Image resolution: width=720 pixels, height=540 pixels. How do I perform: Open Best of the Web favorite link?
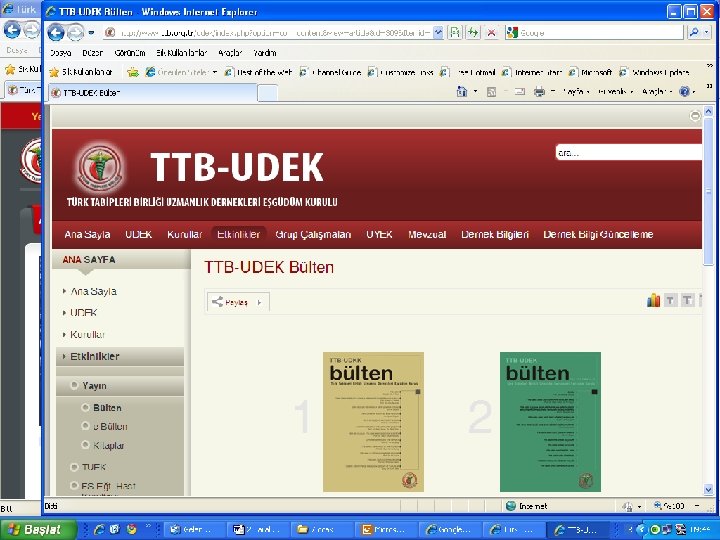point(259,72)
